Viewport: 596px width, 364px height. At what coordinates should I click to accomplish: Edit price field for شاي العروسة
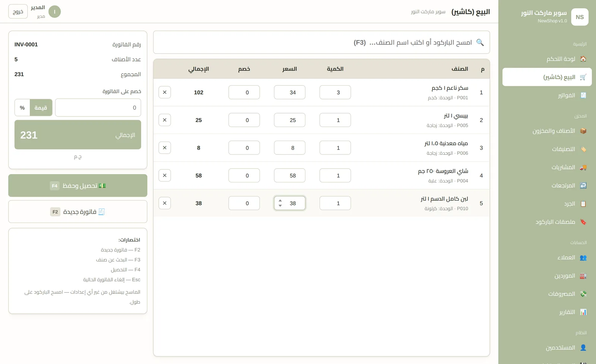coord(289,175)
